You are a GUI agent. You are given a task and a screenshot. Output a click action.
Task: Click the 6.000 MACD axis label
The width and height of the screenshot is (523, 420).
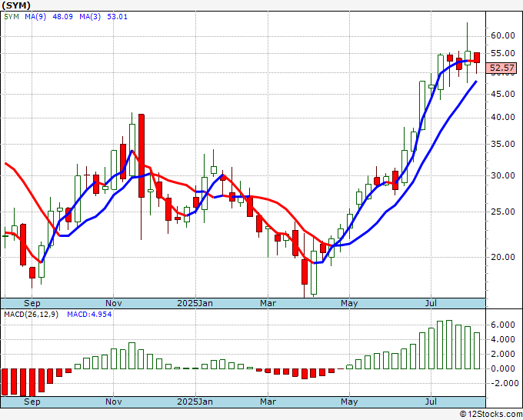point(503,325)
